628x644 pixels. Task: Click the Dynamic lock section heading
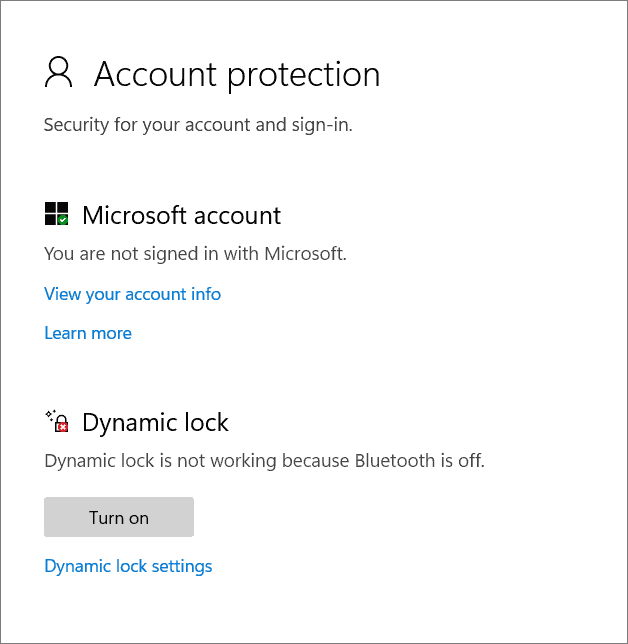(155, 422)
